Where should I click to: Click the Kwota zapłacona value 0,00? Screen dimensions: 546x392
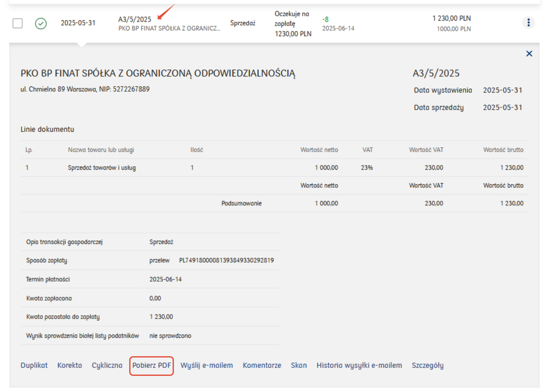(155, 298)
